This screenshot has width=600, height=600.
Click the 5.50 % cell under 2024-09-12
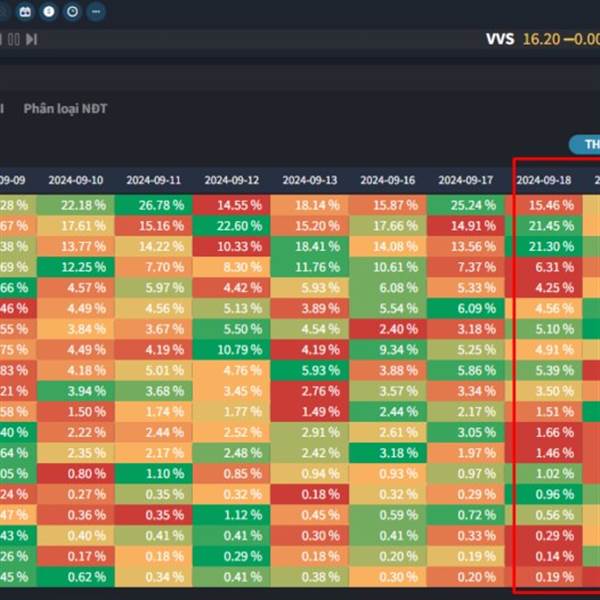click(x=232, y=329)
